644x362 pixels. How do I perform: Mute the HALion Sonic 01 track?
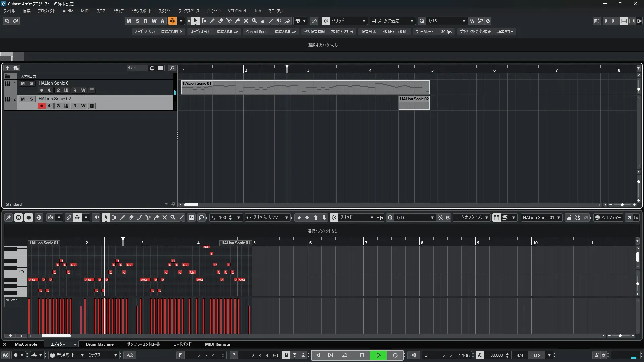pos(23,83)
